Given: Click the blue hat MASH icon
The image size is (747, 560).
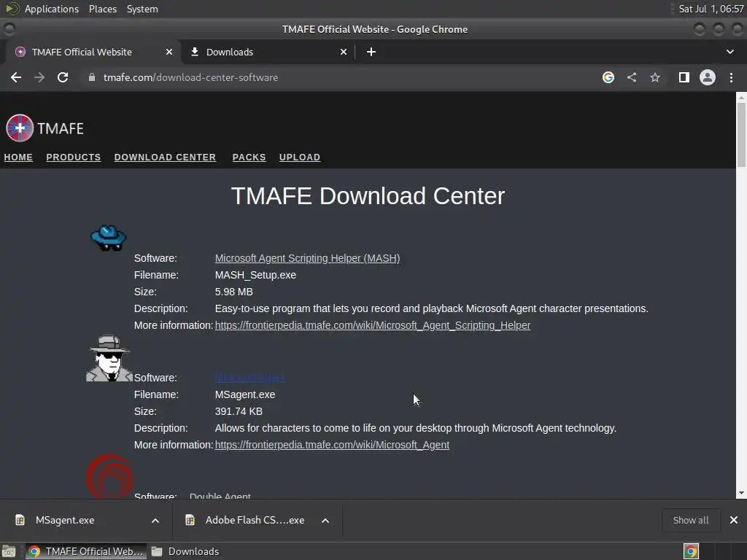Looking at the screenshot, I should click(109, 238).
